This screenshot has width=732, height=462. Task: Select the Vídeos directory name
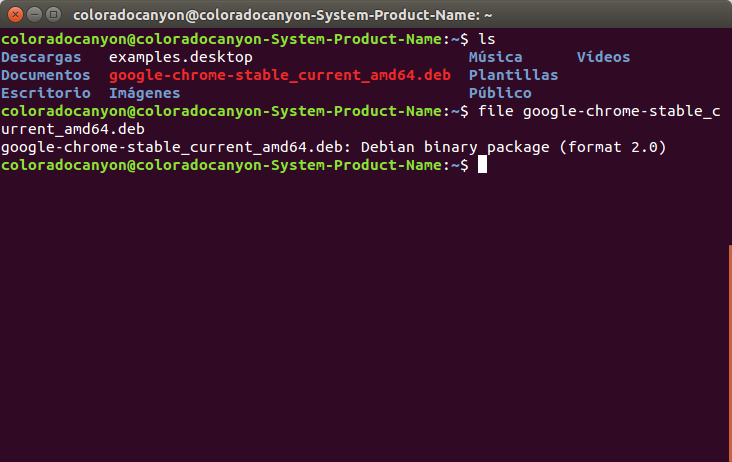(x=603, y=57)
